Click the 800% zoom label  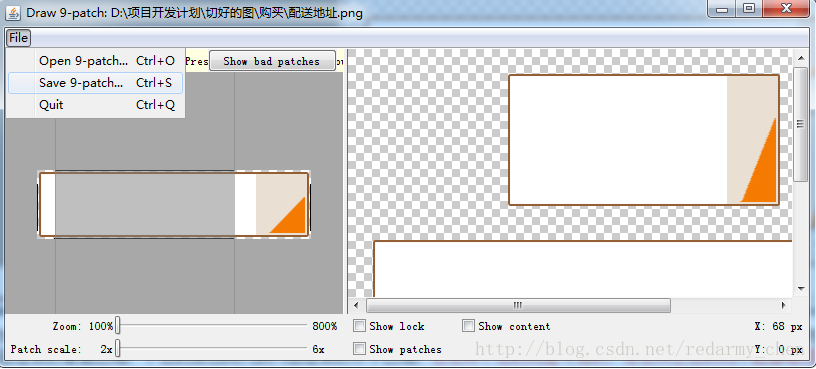[325, 327]
